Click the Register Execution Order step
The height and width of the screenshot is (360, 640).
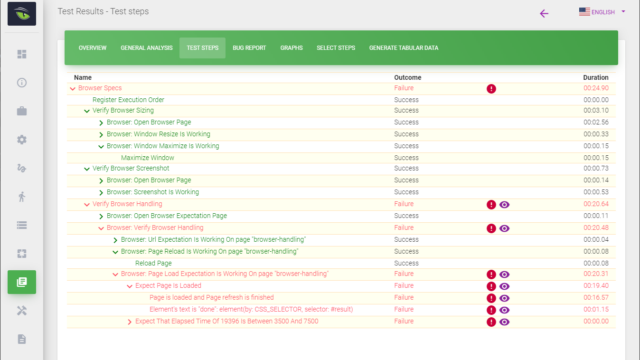tap(128, 100)
